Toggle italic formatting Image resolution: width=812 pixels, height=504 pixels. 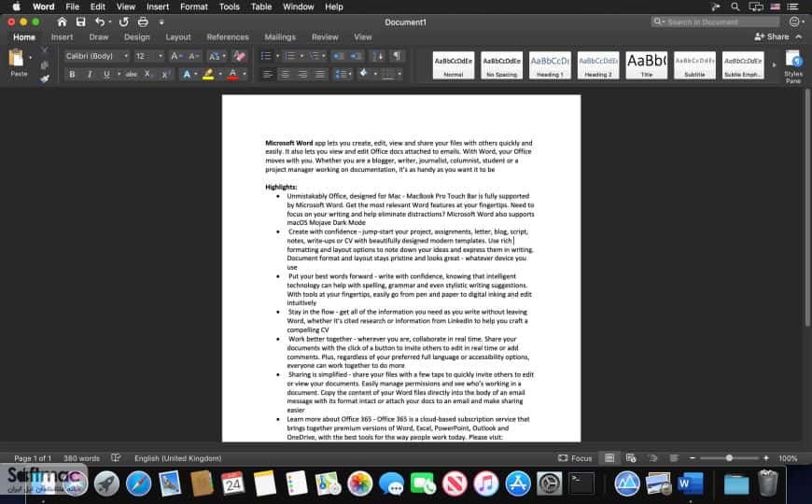pyautogui.click(x=89, y=75)
